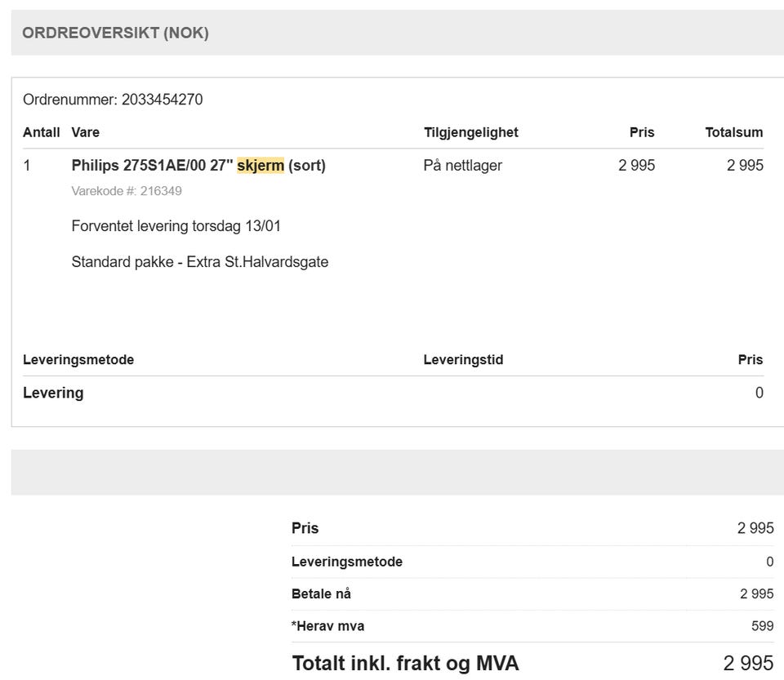Click the Tilgjengelighet column header
This screenshot has width=784, height=680.
tap(470, 132)
